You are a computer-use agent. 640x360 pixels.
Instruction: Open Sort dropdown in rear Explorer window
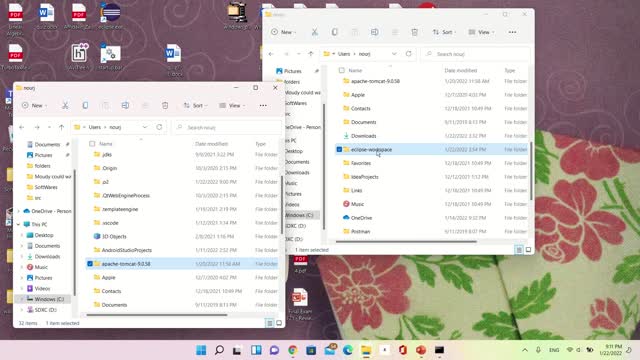(444, 32)
